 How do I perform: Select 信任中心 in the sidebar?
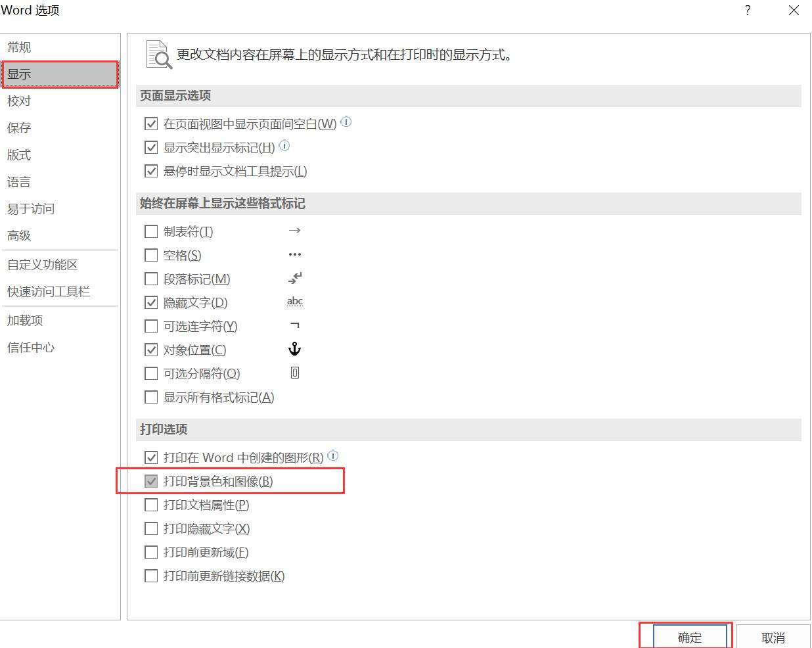point(30,348)
